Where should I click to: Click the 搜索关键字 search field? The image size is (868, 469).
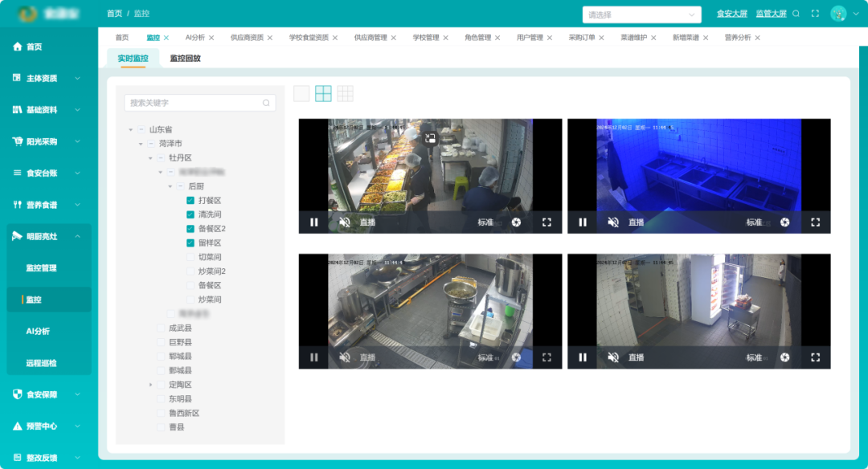coord(200,103)
